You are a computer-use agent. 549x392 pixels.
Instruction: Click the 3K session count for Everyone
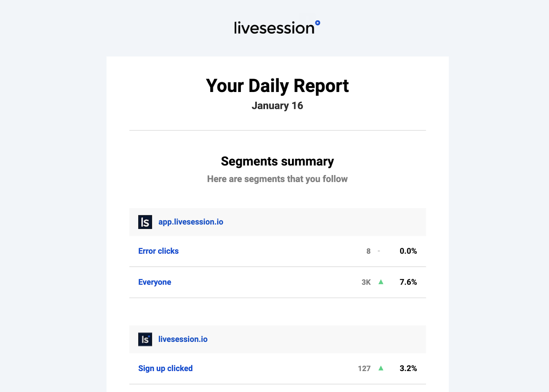(x=366, y=282)
